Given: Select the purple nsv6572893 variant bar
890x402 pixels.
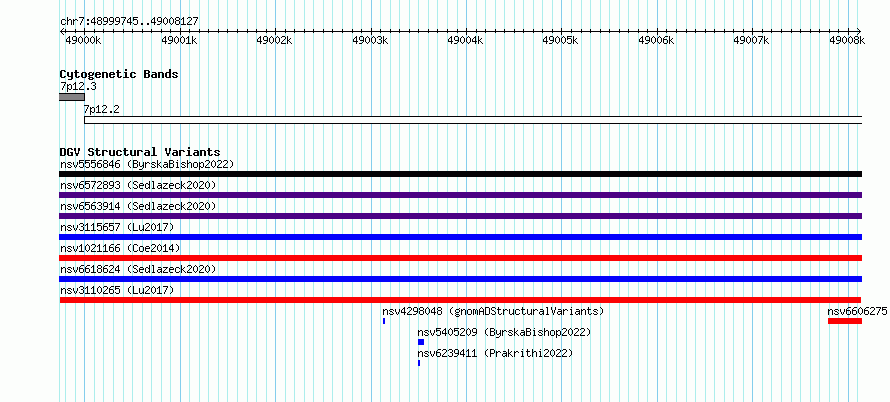Looking at the screenshot, I should (x=460, y=195).
